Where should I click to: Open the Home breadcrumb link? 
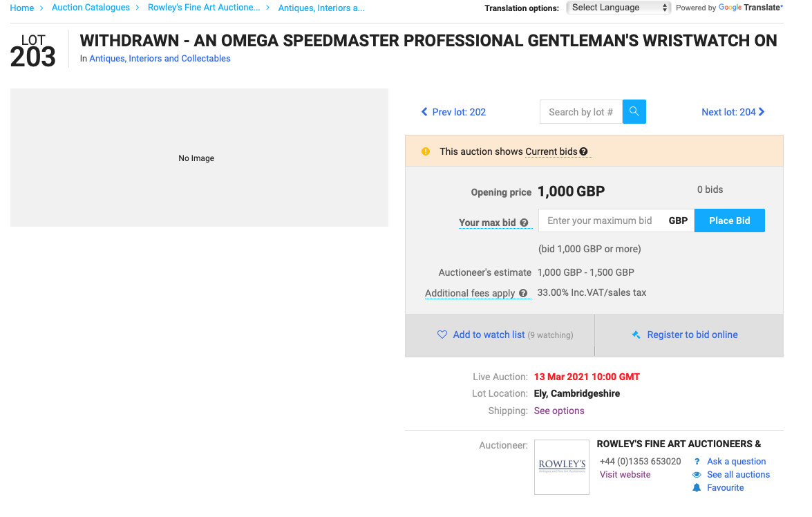coord(22,8)
